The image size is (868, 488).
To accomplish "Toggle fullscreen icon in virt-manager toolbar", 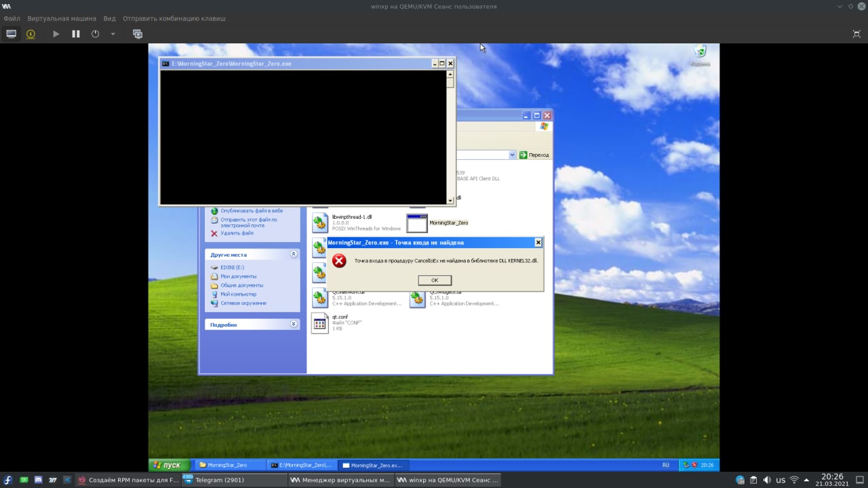I will [x=856, y=34].
